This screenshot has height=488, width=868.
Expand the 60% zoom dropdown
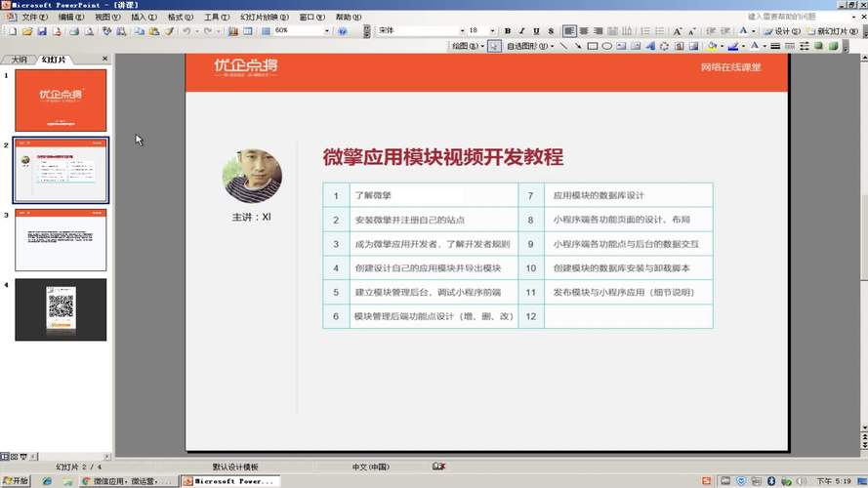327,31
